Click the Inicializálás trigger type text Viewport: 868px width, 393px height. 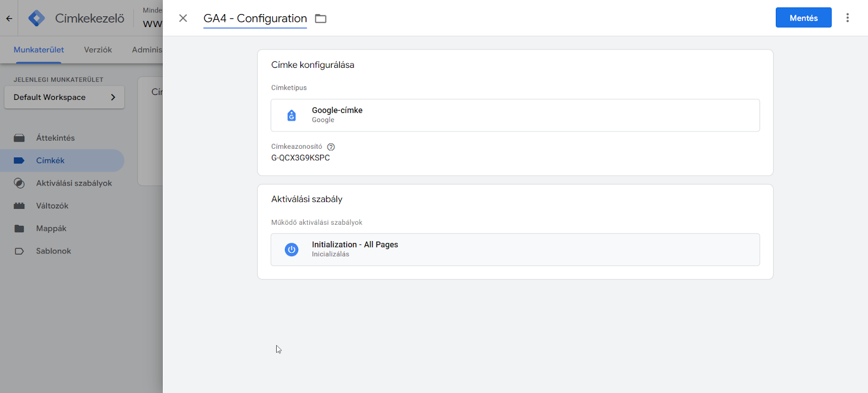point(330,254)
